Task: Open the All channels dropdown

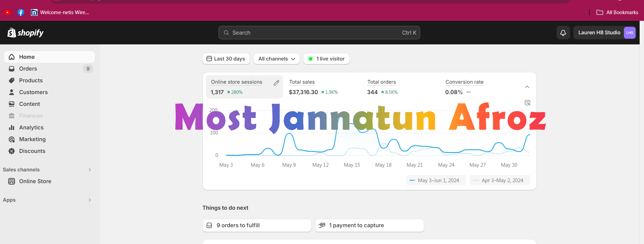Action: tap(276, 59)
